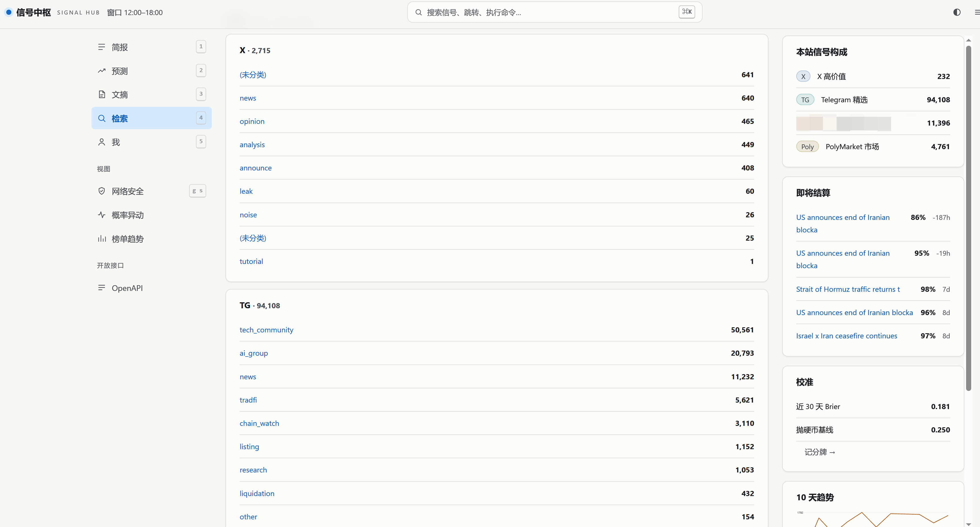Click the 信号中枢 blue dot logo

pos(9,12)
